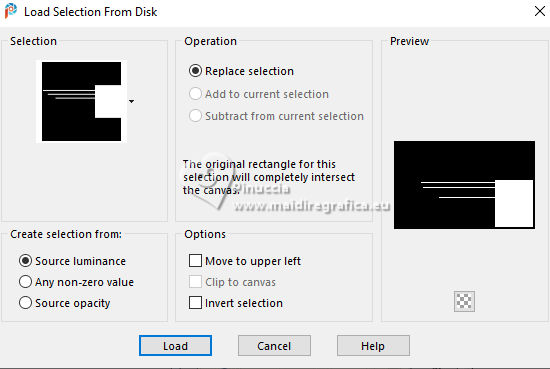This screenshot has width=550, height=369.
Task: Click the Cancel button
Action: (274, 346)
